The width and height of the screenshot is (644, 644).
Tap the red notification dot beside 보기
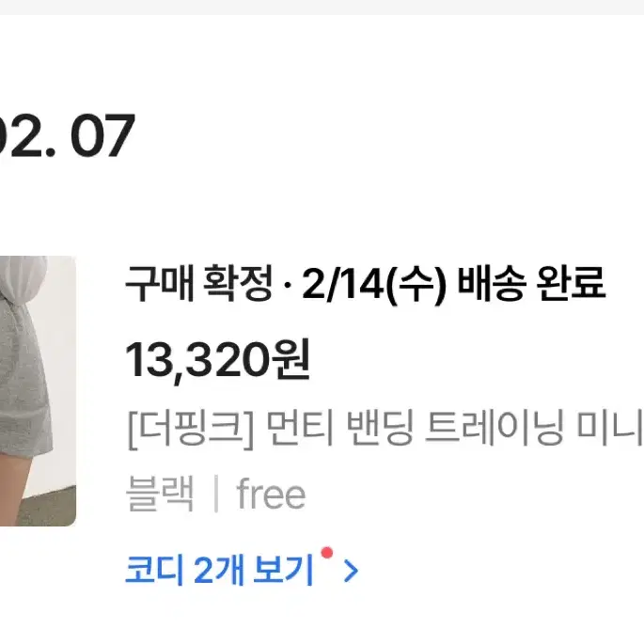tap(327, 553)
